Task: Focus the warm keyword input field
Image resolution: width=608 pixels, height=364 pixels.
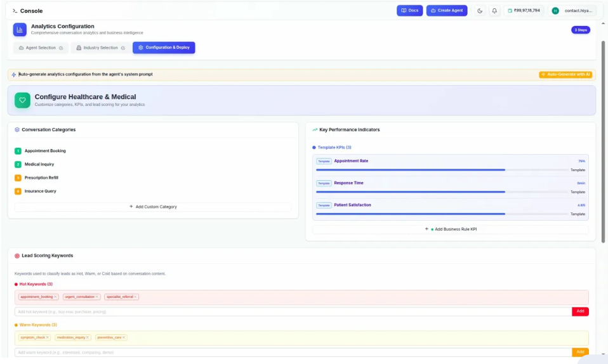Action: coord(293,353)
